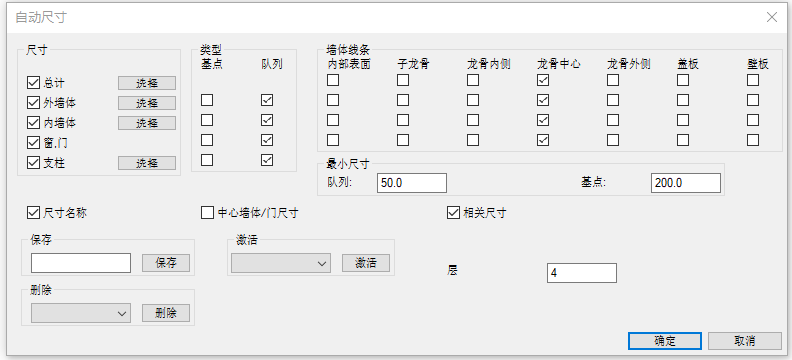Check 龙骨内侧 box in the bottom row

473,140
